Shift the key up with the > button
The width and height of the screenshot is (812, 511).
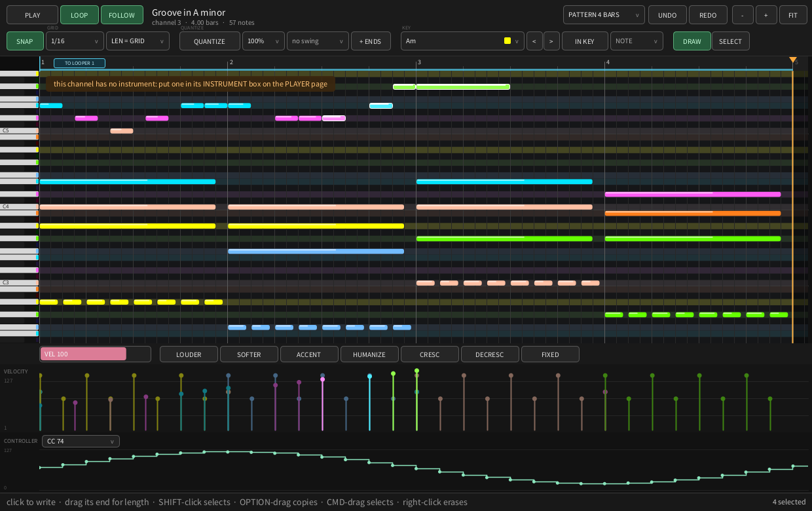pos(551,41)
